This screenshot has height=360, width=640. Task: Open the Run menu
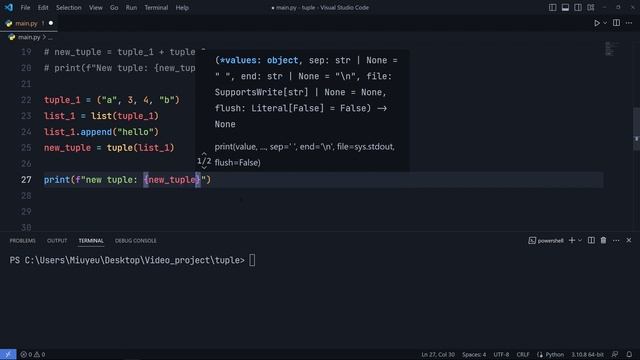pos(131,7)
